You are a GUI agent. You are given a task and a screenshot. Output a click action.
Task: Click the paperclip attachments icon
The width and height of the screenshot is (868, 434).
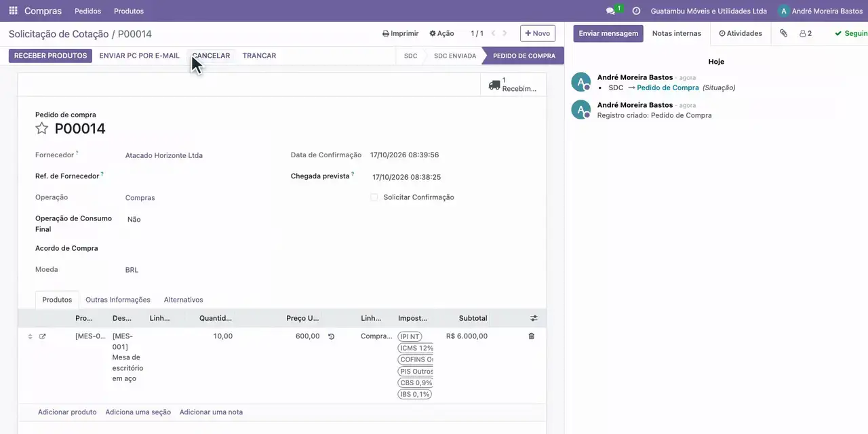(783, 33)
